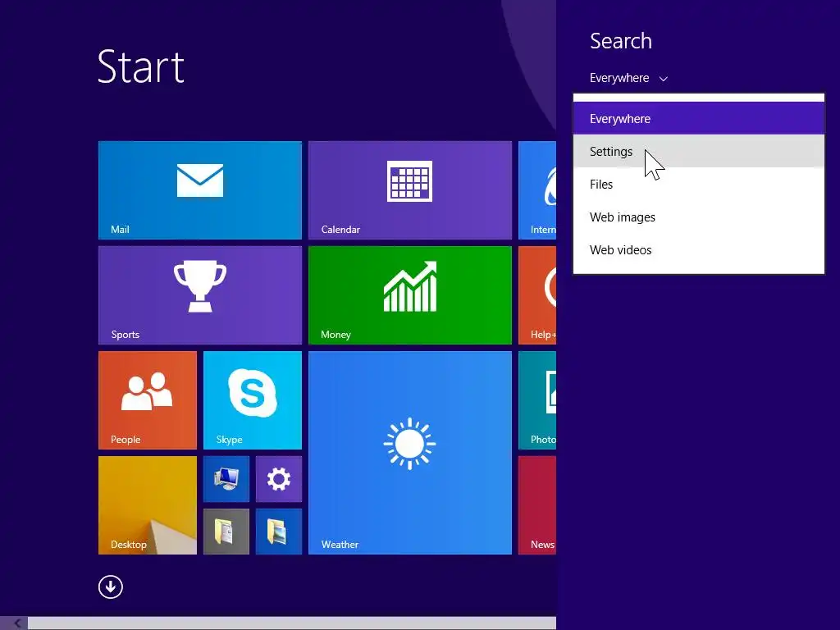
Task: Launch the Internet Explorer tile
Action: coord(537,190)
